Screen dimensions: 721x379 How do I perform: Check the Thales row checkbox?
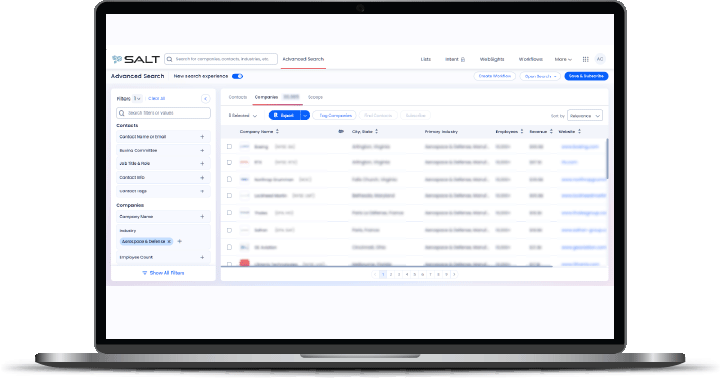coord(229,213)
